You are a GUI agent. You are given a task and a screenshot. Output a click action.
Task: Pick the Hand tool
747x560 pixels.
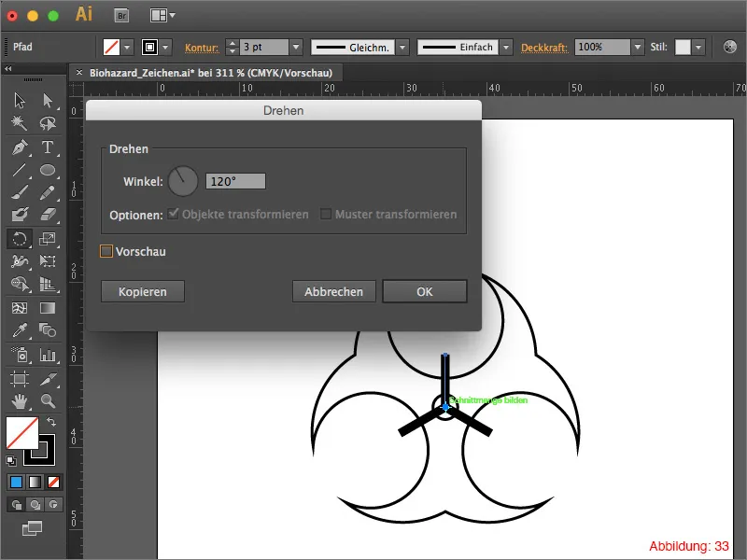[19, 401]
